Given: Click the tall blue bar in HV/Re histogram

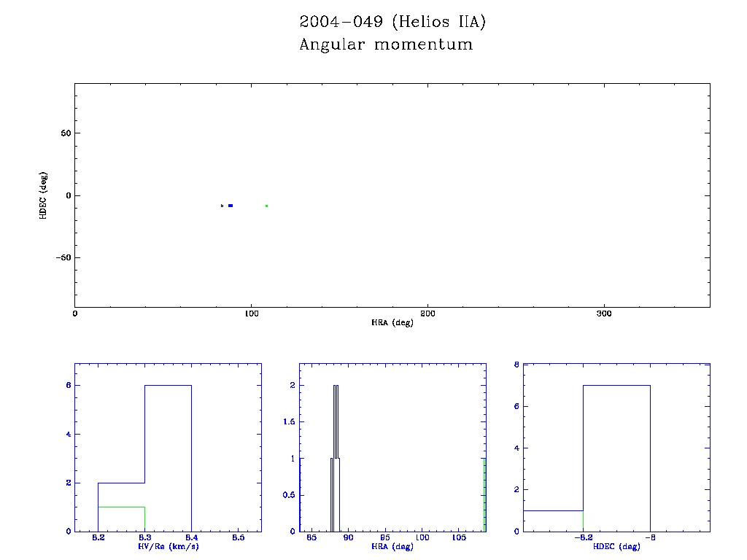Looking at the screenshot, I should [x=168, y=458].
